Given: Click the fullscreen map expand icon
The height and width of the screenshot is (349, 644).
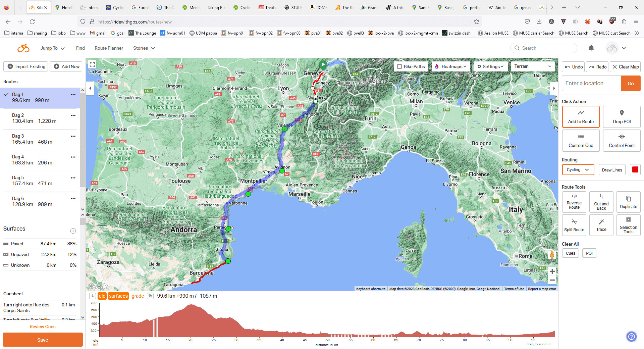Looking at the screenshot, I should click(93, 64).
